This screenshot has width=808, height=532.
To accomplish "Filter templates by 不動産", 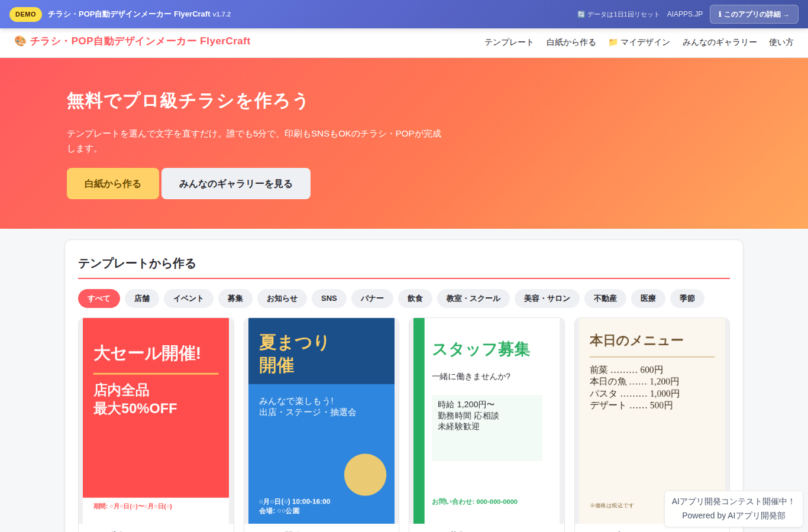I will pyautogui.click(x=605, y=299).
